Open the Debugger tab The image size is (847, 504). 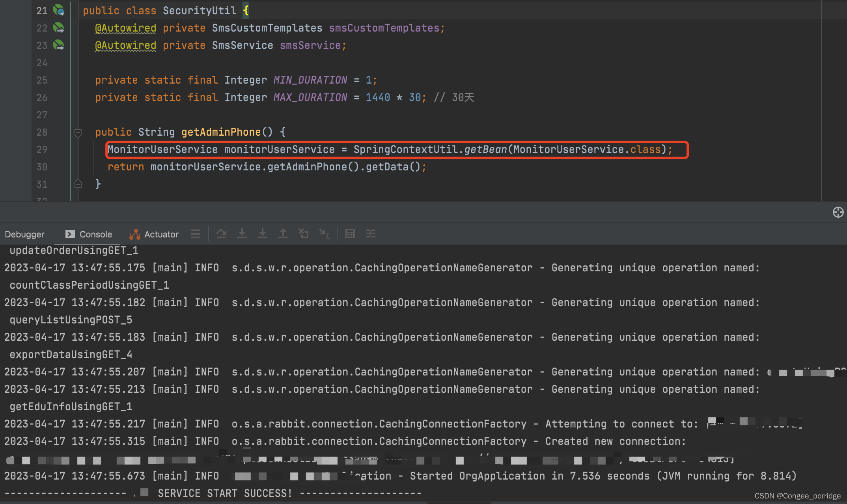tap(24, 234)
